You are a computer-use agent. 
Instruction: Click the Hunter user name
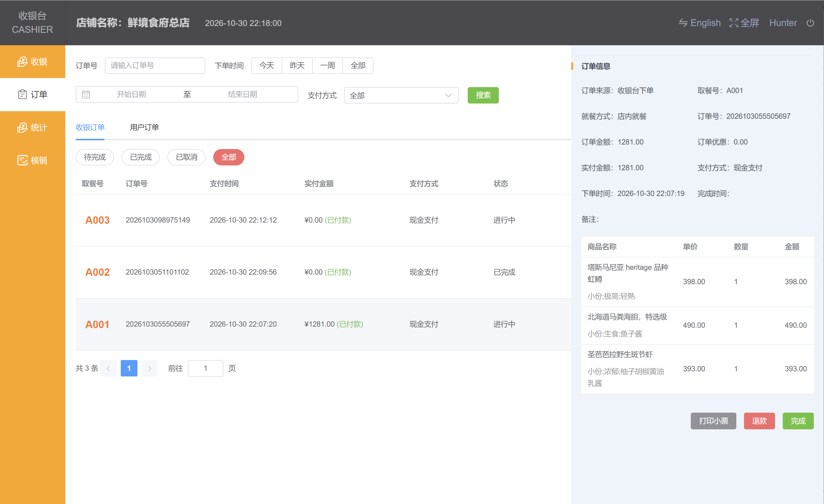pyautogui.click(x=783, y=23)
